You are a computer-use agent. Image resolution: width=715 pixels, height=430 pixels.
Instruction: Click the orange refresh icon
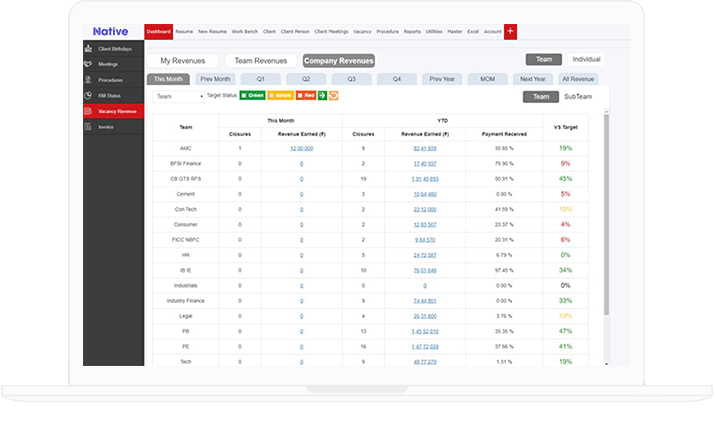(333, 95)
